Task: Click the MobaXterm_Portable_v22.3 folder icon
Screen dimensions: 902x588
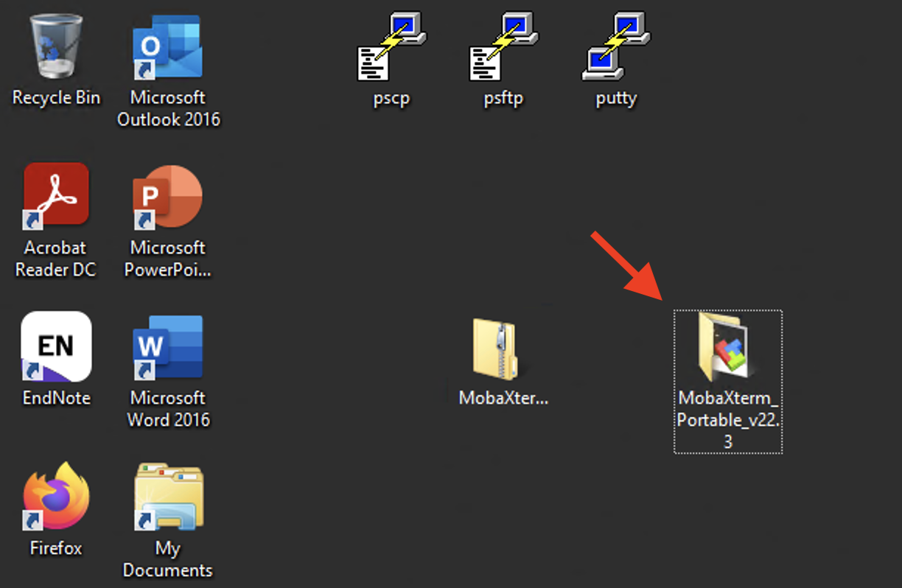Action: click(x=727, y=346)
